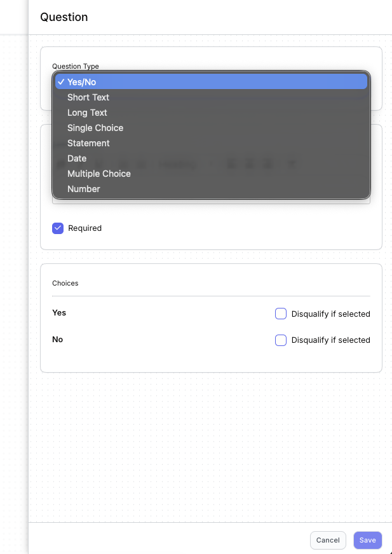Click the Question Type field label
Image resolution: width=392 pixels, height=554 pixels.
76,66
